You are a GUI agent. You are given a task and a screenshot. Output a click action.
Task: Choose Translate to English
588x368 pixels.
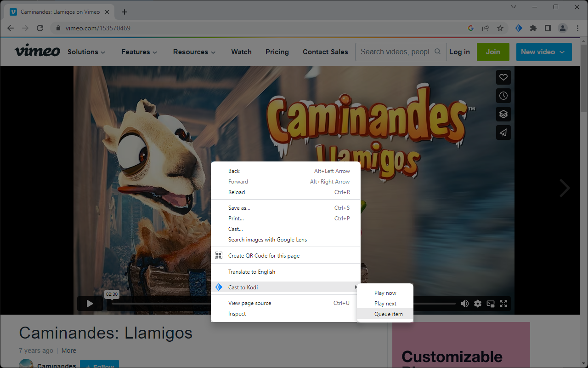click(x=286, y=272)
